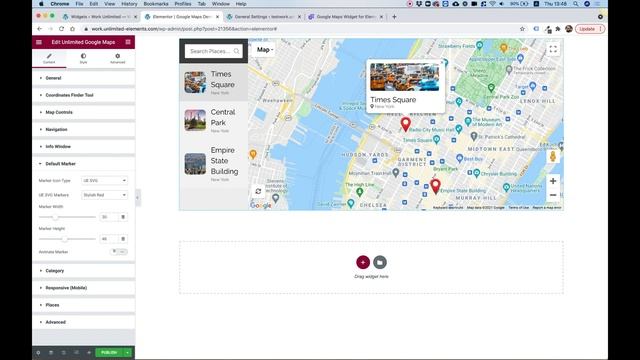Switch to the Style tab
Viewport: 640px width, 360px height.
(x=83, y=58)
